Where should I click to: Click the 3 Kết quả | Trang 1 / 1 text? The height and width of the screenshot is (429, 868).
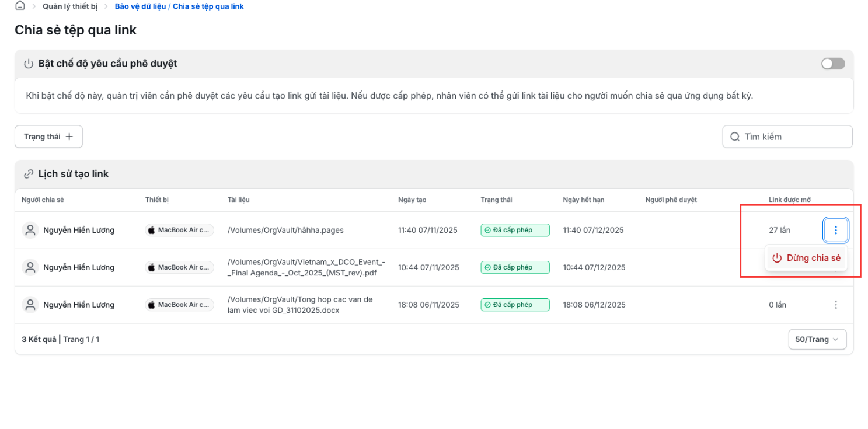[x=61, y=339]
